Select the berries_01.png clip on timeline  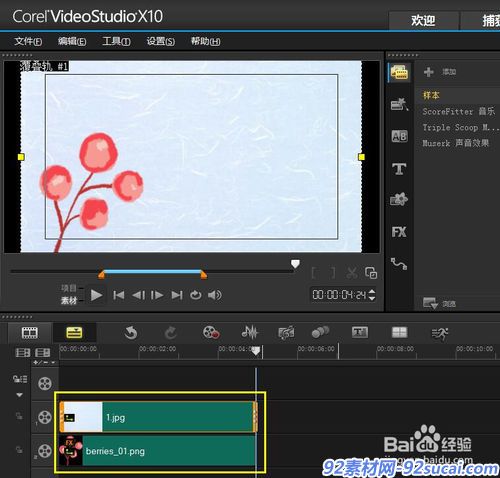(158, 451)
